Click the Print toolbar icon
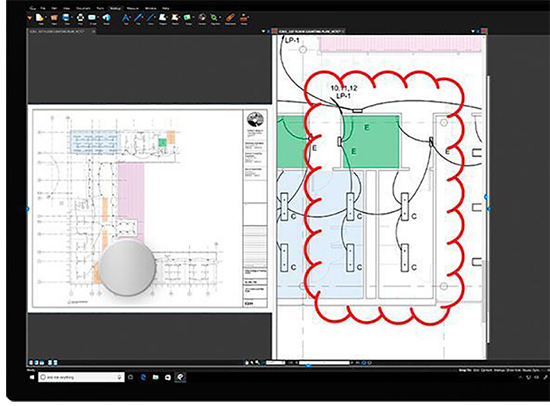Image resolution: width=550 pixels, height=406 pixels. coord(80,18)
